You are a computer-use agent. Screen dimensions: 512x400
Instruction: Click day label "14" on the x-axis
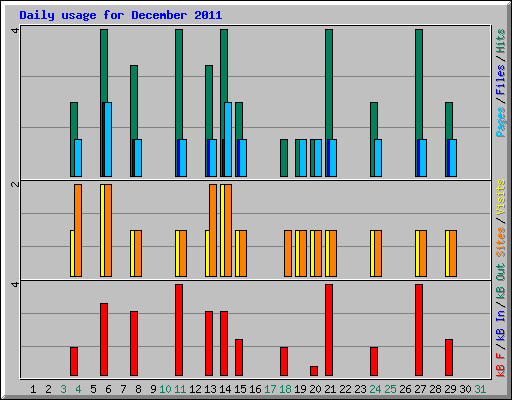tap(225, 389)
